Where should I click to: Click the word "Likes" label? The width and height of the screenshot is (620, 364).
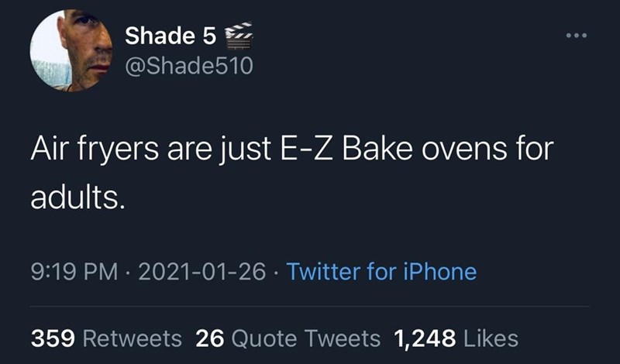click(x=491, y=338)
